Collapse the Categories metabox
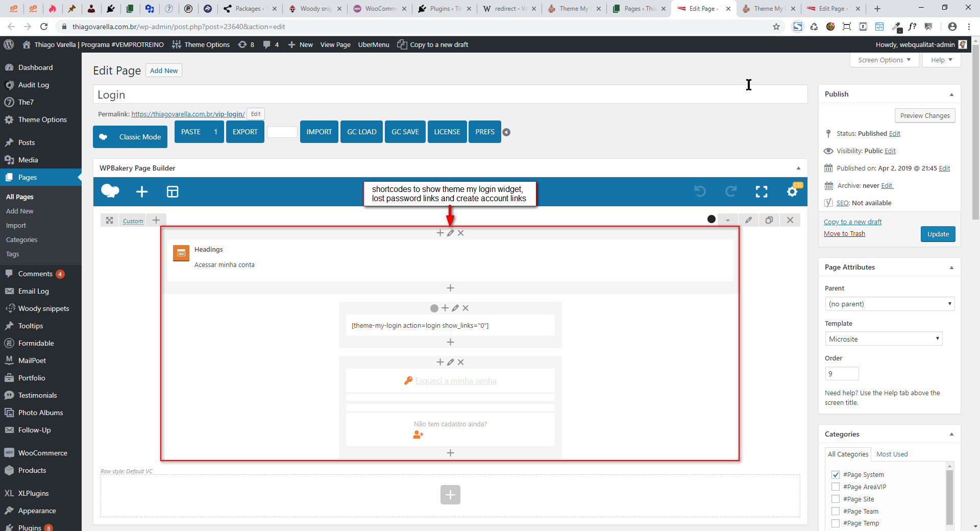The image size is (980, 531). point(951,435)
